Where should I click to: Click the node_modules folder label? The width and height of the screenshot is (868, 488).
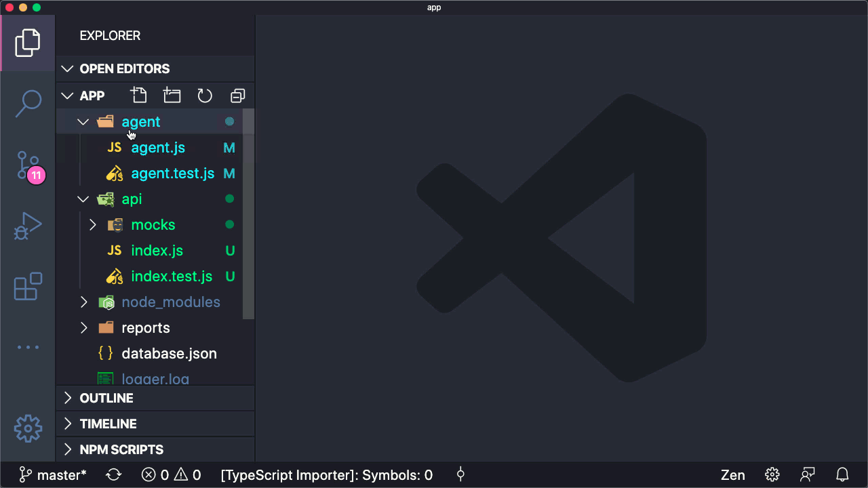[171, 302]
